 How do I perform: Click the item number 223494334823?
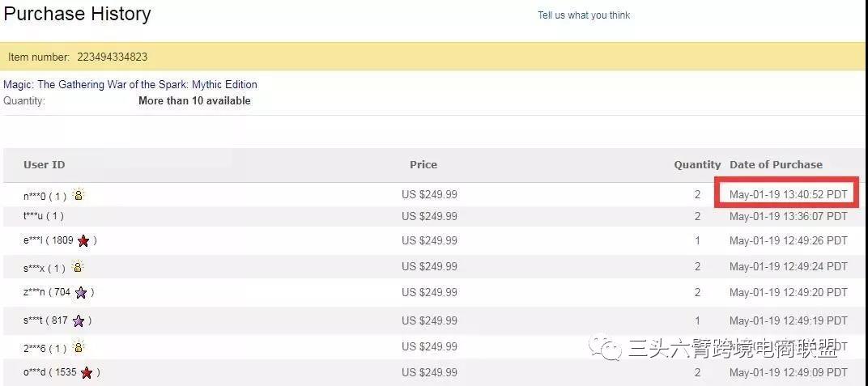click(x=113, y=57)
